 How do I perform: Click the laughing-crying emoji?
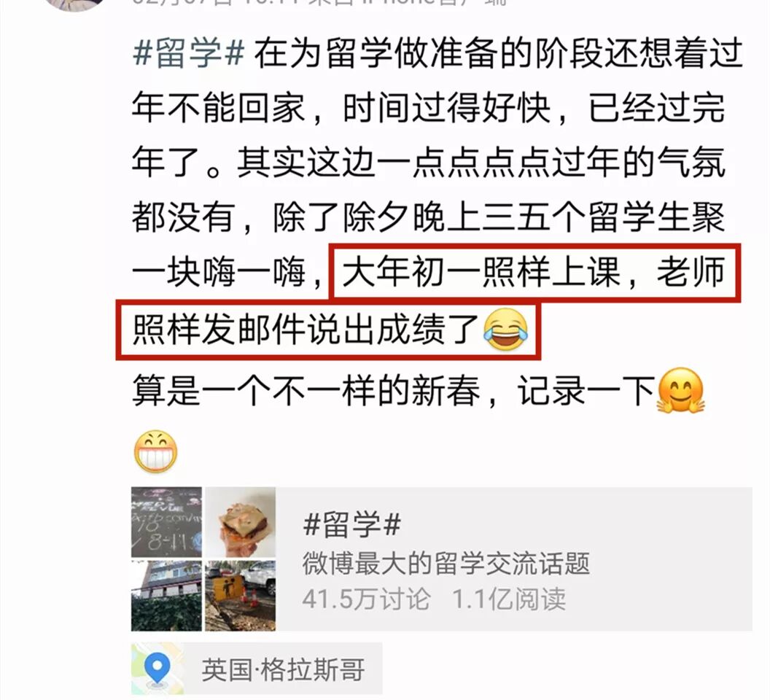506,330
